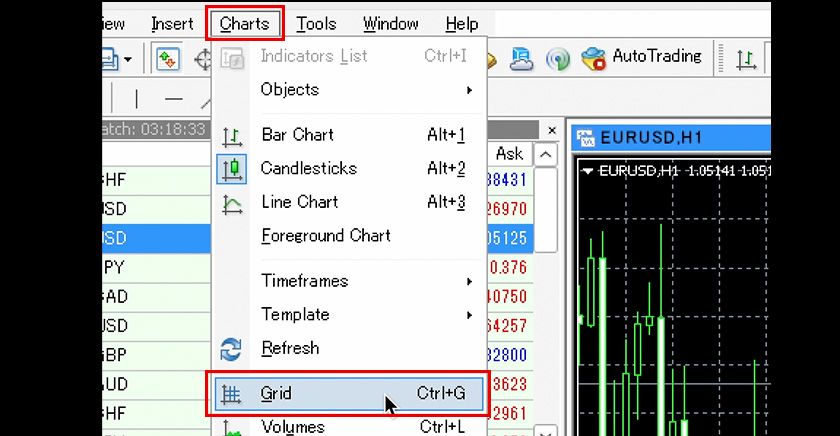
Task: Click the Market Watch time header
Action: pos(154,130)
